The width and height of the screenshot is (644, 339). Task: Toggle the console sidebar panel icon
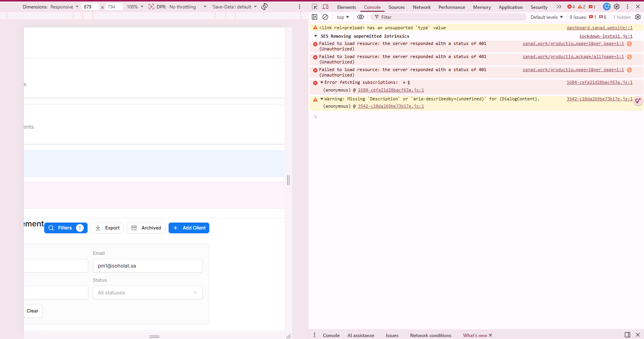[x=315, y=17]
